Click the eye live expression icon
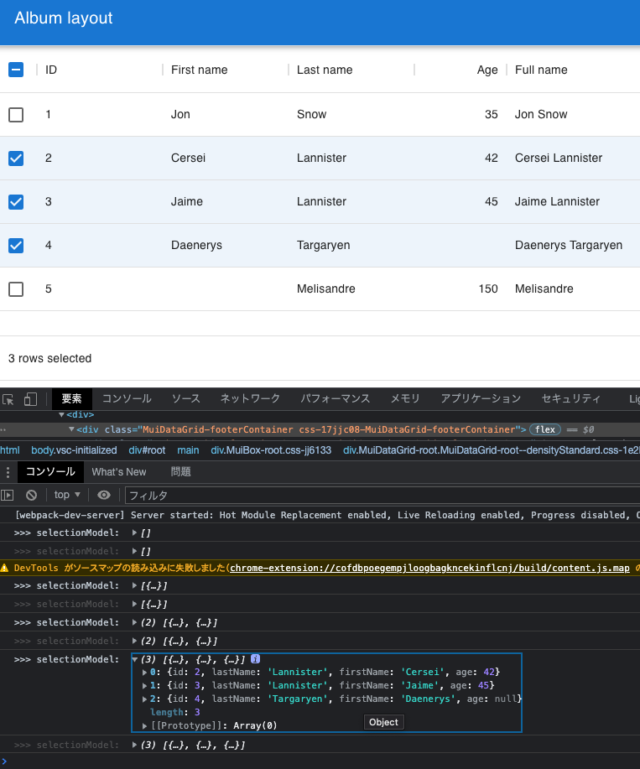 tap(104, 495)
